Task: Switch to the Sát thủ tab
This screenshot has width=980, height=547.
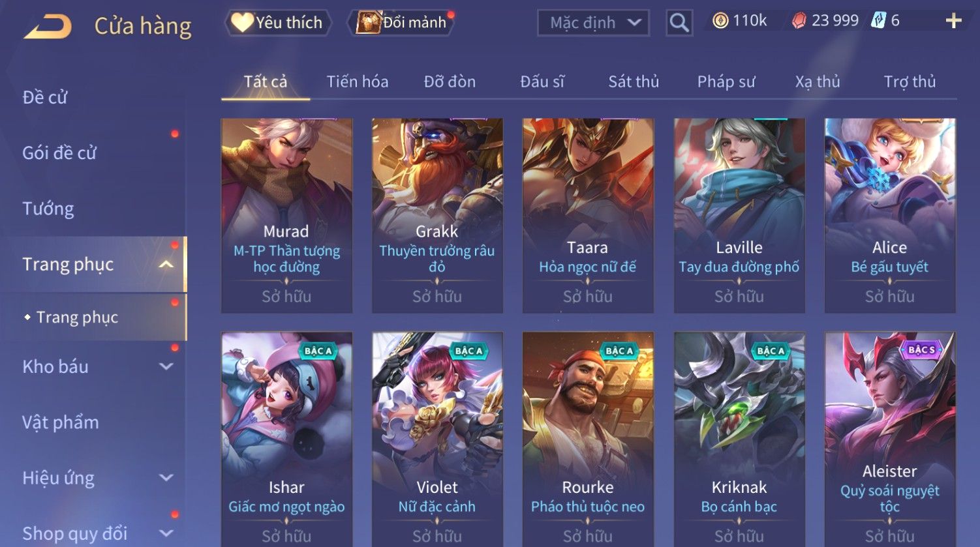Action: click(634, 81)
